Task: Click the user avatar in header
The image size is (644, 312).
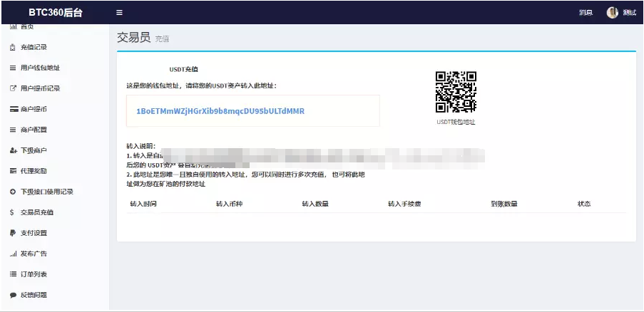Action: pyautogui.click(x=612, y=12)
